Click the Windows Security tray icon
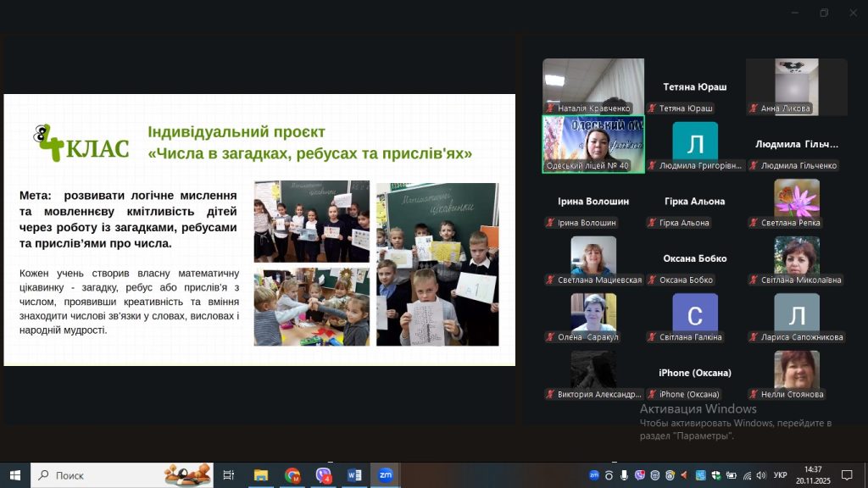Screen dimensions: 868x488 click(x=715, y=475)
